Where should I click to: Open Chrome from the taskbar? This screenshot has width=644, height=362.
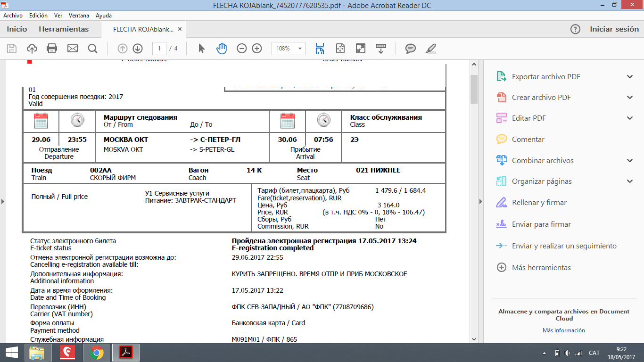point(97,353)
